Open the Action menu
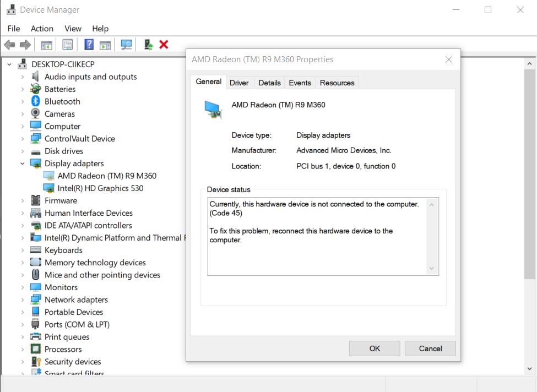Viewport: 537px width, 392px height. [x=42, y=29]
